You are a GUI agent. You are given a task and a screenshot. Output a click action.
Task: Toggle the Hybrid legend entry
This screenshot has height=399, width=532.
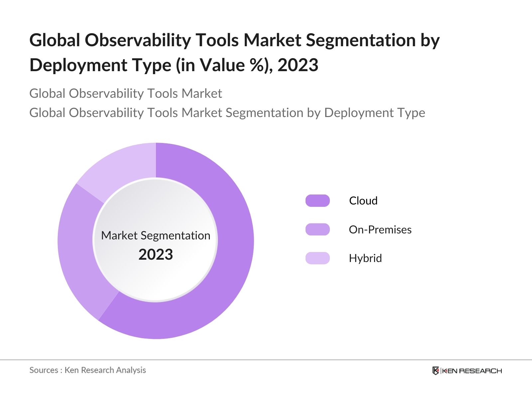(x=365, y=258)
